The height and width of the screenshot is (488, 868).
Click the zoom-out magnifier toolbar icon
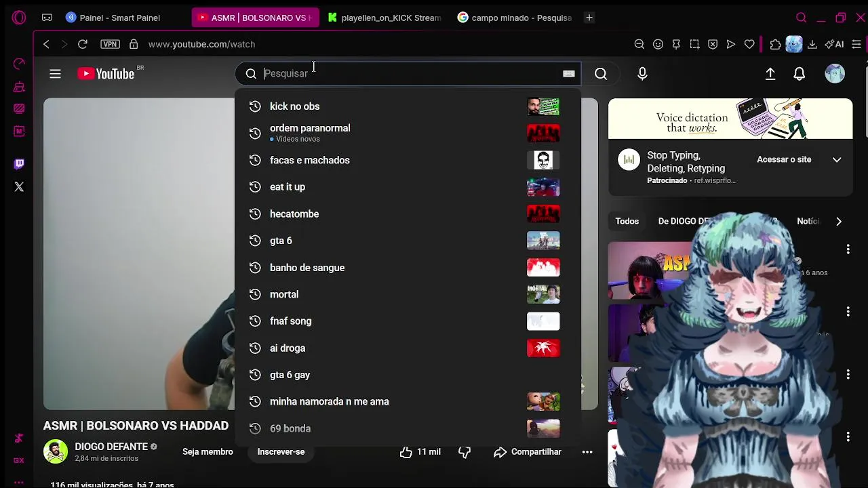pyautogui.click(x=639, y=44)
